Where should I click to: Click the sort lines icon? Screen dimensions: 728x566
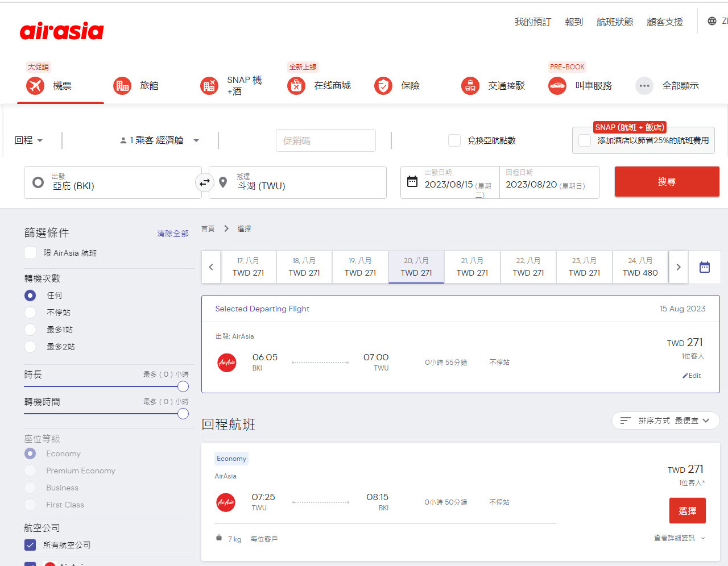[626, 421]
